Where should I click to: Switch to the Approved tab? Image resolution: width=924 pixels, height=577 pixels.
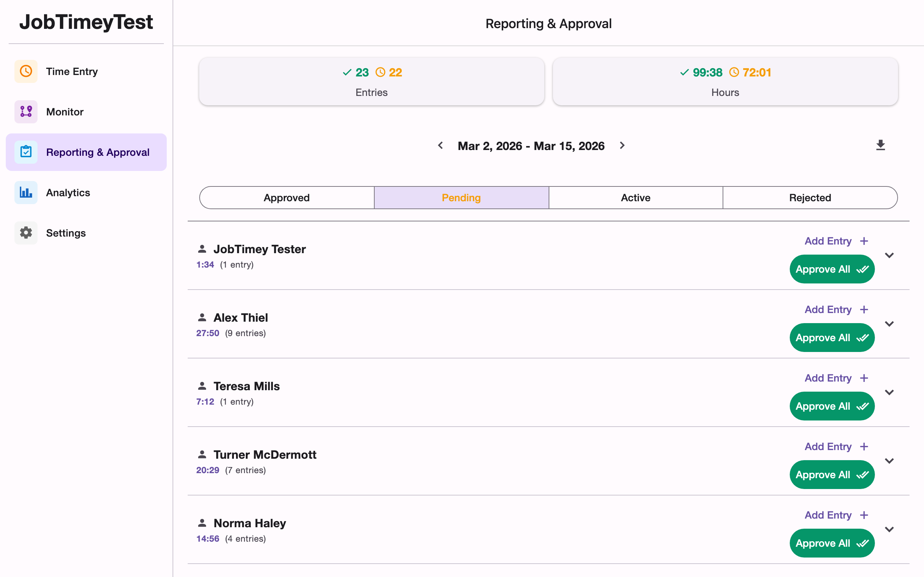click(x=286, y=198)
